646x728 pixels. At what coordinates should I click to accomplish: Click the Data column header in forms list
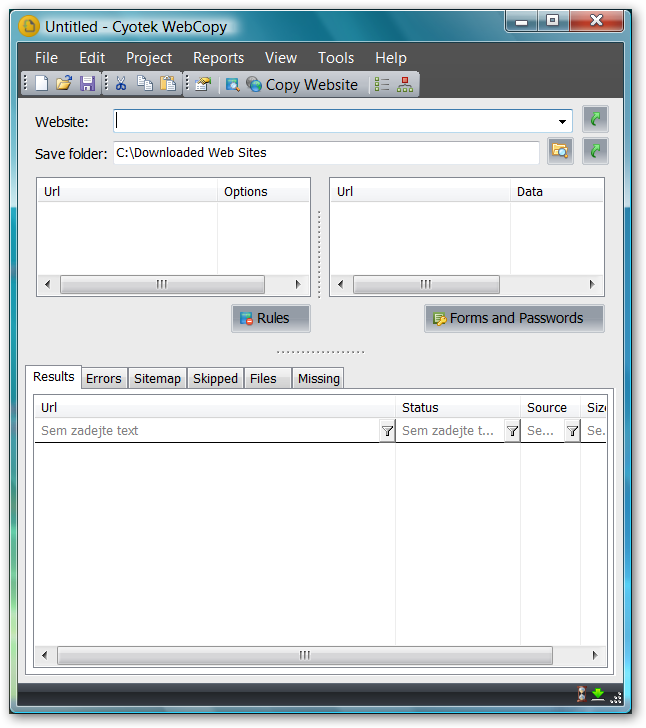point(557,191)
